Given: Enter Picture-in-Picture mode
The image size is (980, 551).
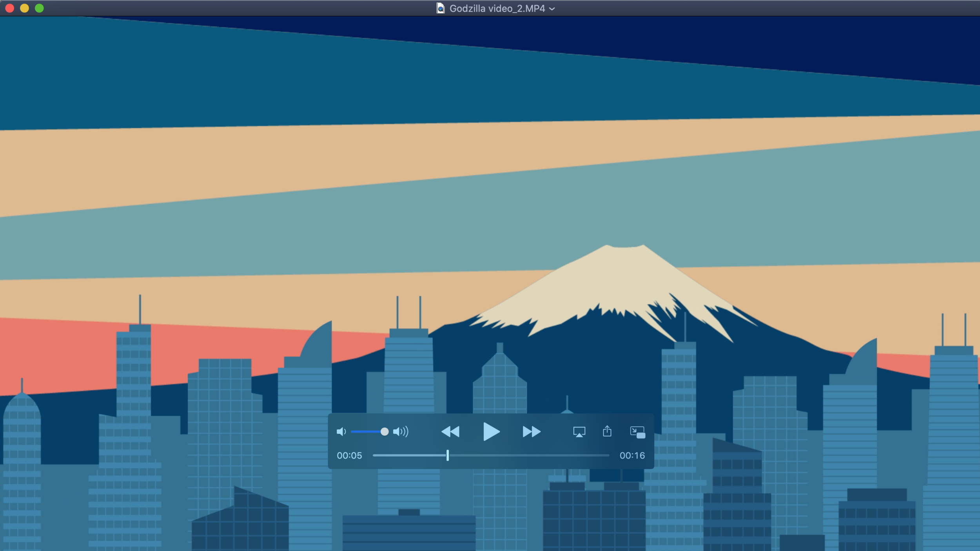Looking at the screenshot, I should (x=638, y=432).
